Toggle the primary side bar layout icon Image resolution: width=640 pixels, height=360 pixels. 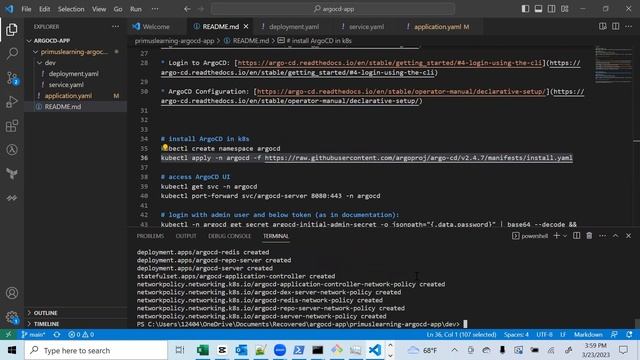click(525, 9)
